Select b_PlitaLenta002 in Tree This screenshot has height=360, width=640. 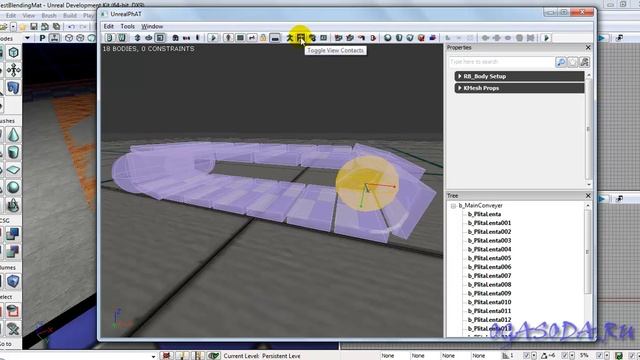coord(489,232)
